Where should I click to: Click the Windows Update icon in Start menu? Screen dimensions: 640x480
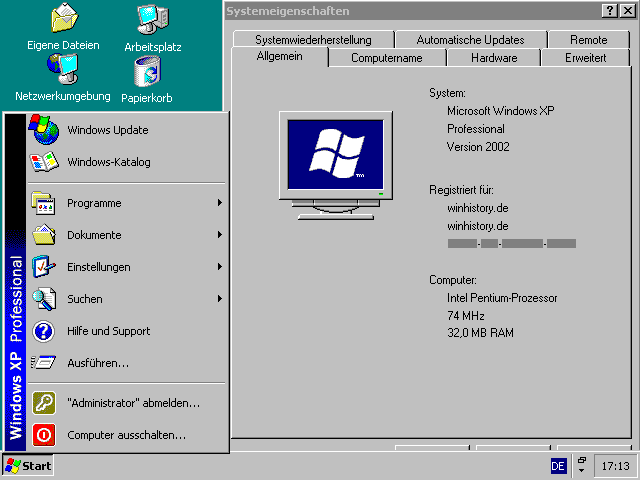point(44,130)
